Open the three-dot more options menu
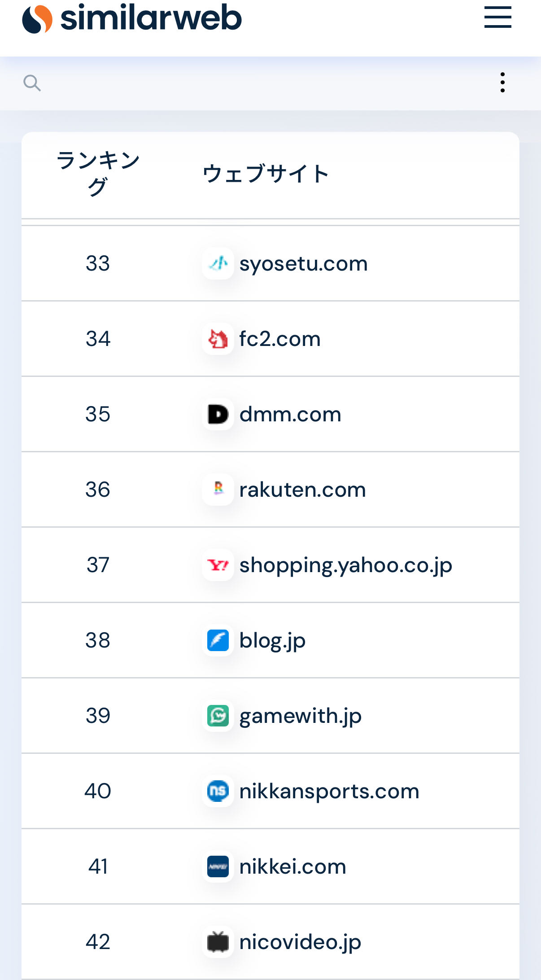The width and height of the screenshot is (541, 980). click(x=502, y=83)
